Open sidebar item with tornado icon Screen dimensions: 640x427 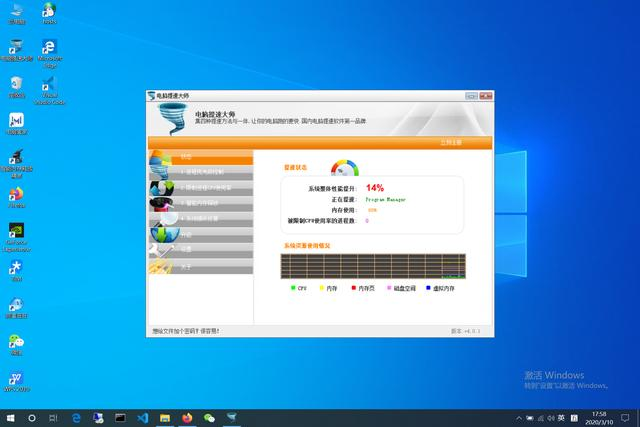pos(201,172)
